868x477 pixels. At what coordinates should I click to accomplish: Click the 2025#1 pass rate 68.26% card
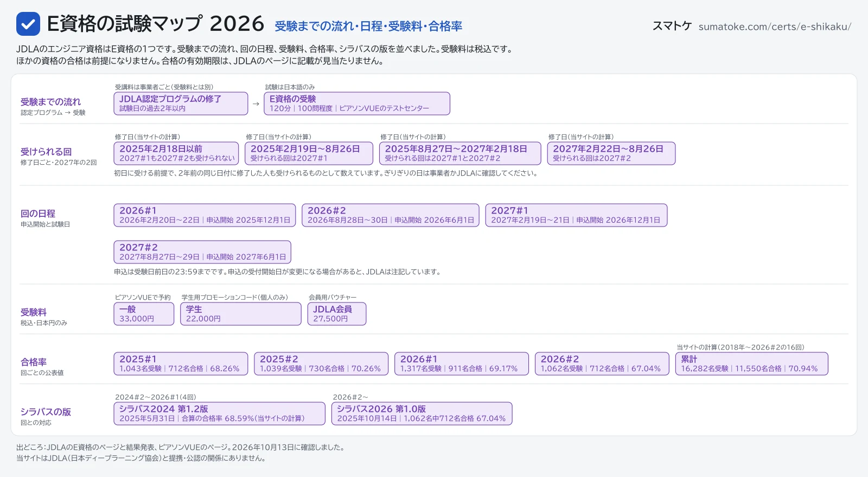(181, 364)
